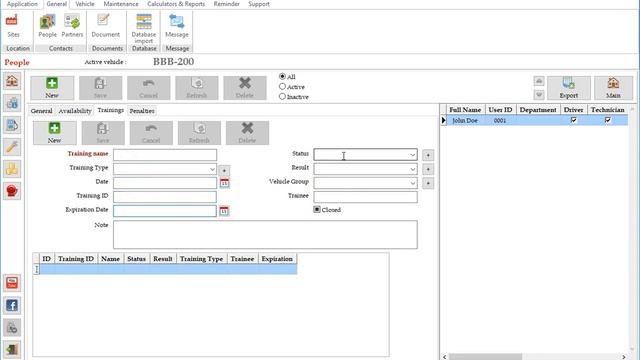
Task: Switch to the Penalties tab
Action: point(142,111)
